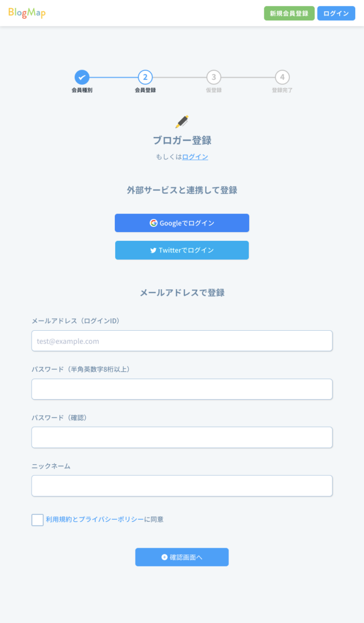Select step 2 会員登録 circle icon
This screenshot has width=364, height=623.
[x=144, y=77]
